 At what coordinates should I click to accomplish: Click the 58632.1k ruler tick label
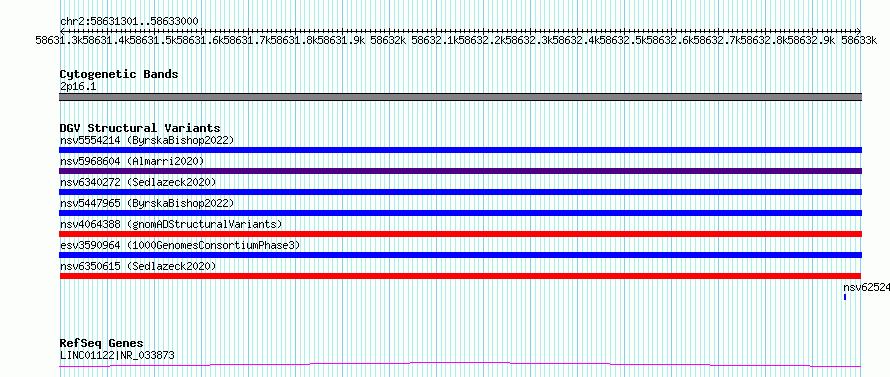(434, 40)
